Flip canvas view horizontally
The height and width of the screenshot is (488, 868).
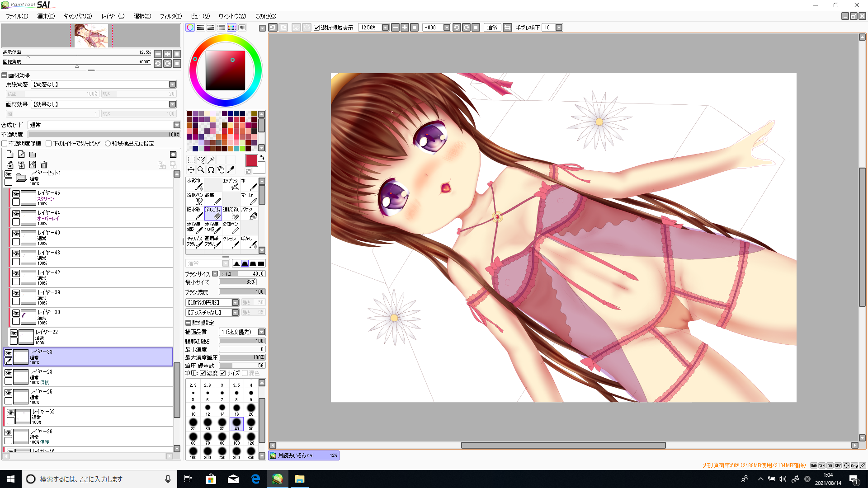(507, 28)
